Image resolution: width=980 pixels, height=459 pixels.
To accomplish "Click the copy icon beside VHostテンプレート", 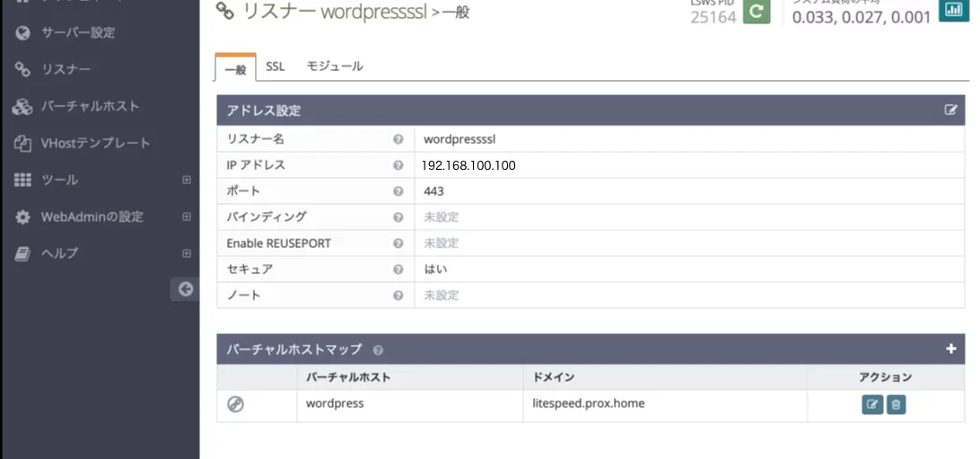I will pos(22,143).
